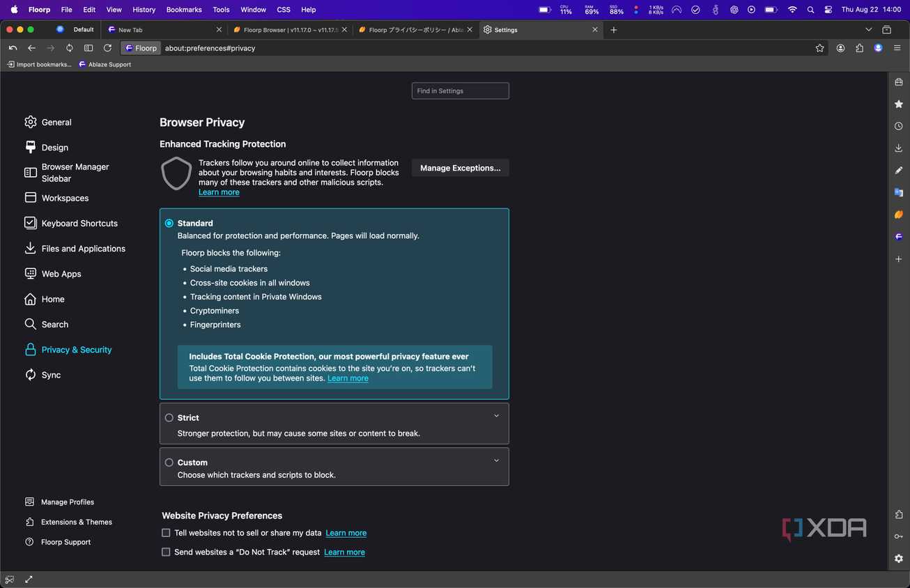This screenshot has height=588, width=910.
Task: Go back to the previous page
Action: tap(31, 48)
